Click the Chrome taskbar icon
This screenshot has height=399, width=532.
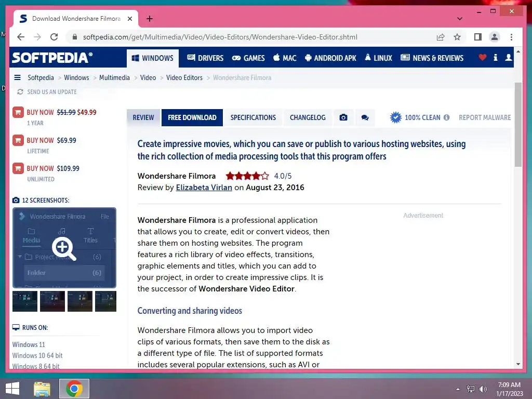coord(74,389)
